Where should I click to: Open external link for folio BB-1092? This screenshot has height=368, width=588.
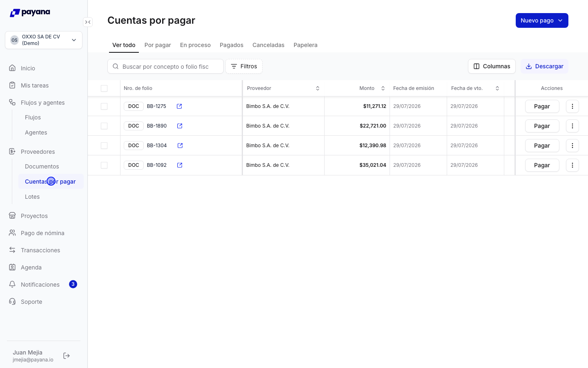[x=180, y=165]
